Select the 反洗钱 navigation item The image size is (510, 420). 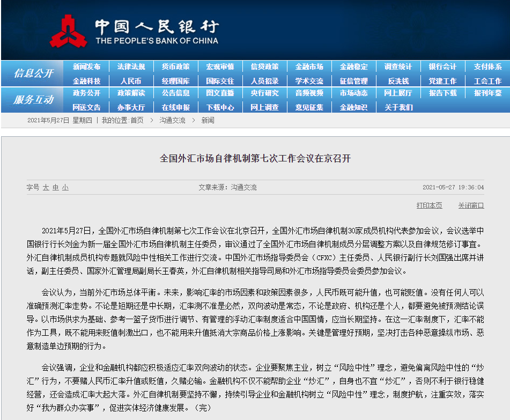(x=398, y=81)
